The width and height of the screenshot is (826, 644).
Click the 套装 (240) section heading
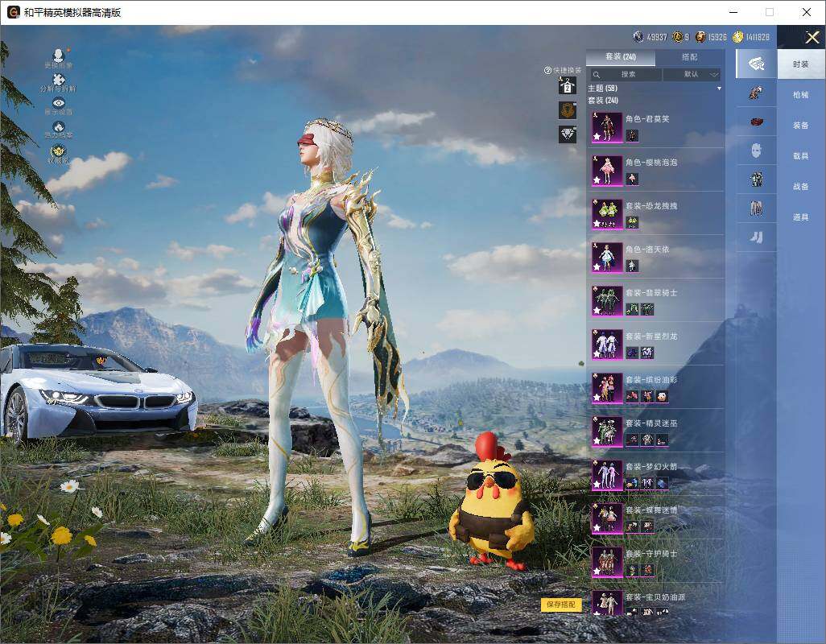pos(603,100)
